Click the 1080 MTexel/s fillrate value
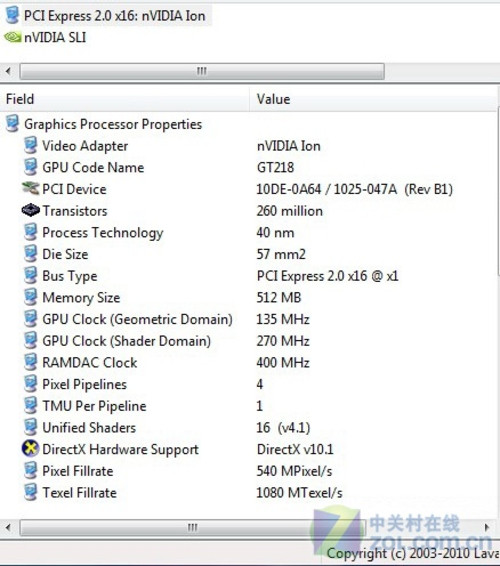 299,492
